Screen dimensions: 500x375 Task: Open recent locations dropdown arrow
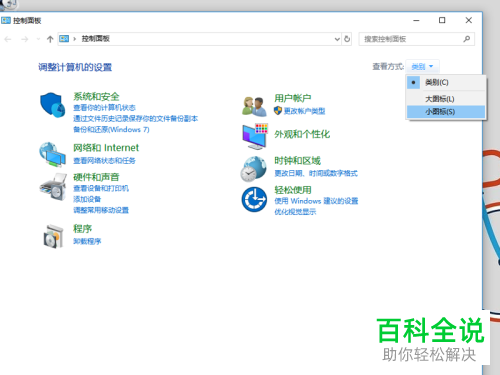tap(38, 39)
